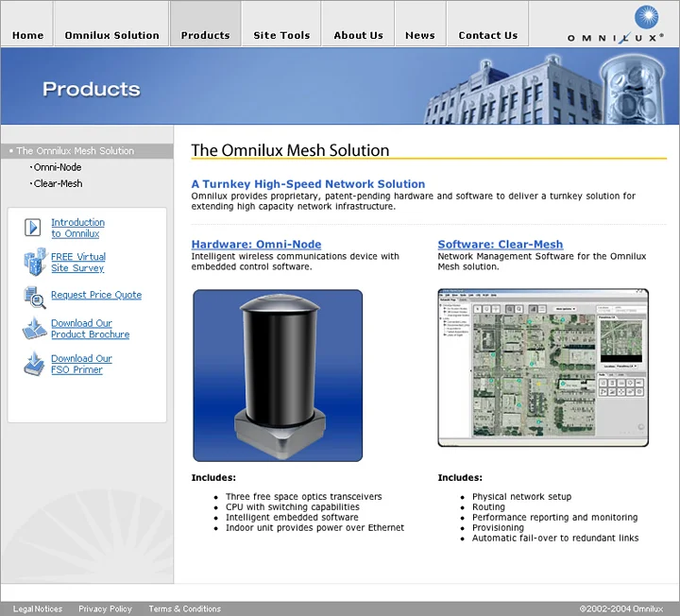Click the 'The Omnilux Mesh Solution' page title
The height and width of the screenshot is (616, 680).
[290, 150]
